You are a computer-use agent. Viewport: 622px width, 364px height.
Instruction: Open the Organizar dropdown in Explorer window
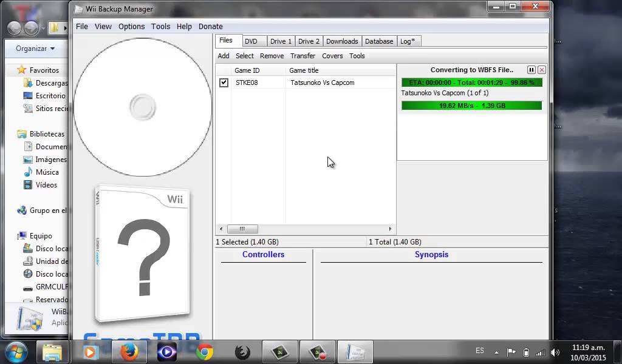click(x=35, y=49)
